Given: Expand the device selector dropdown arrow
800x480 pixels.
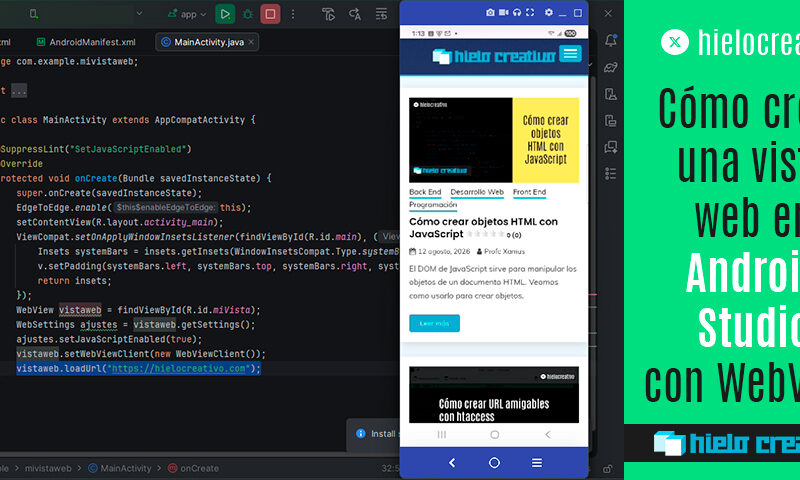Looking at the screenshot, I should [139, 13].
